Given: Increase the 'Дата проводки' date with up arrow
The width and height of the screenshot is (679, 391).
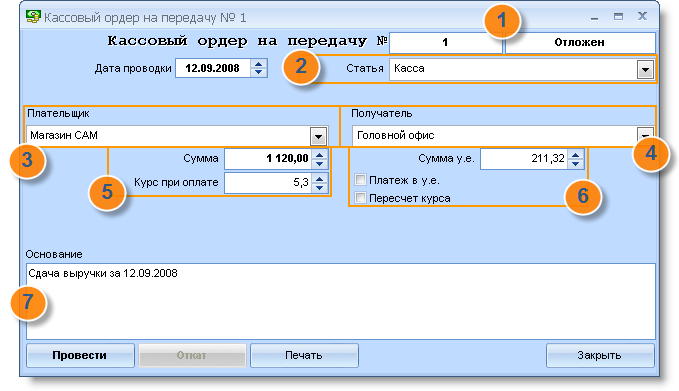Looking at the screenshot, I should (x=259, y=64).
